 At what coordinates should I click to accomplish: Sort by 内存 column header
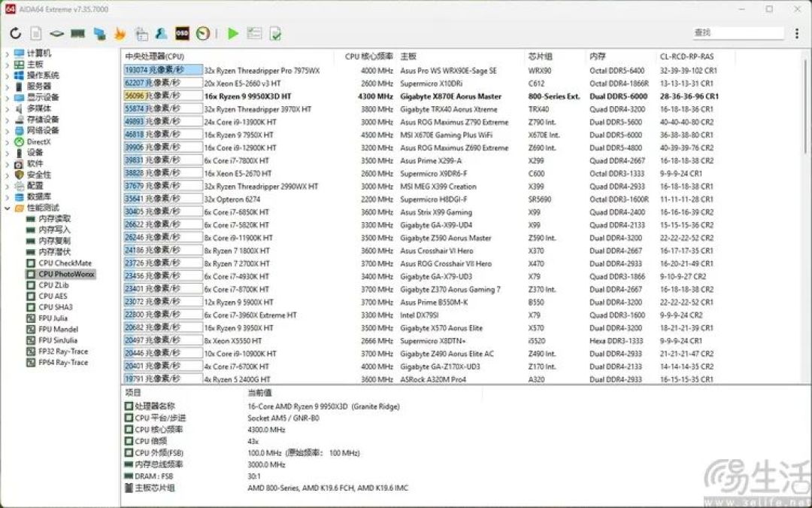coord(597,56)
